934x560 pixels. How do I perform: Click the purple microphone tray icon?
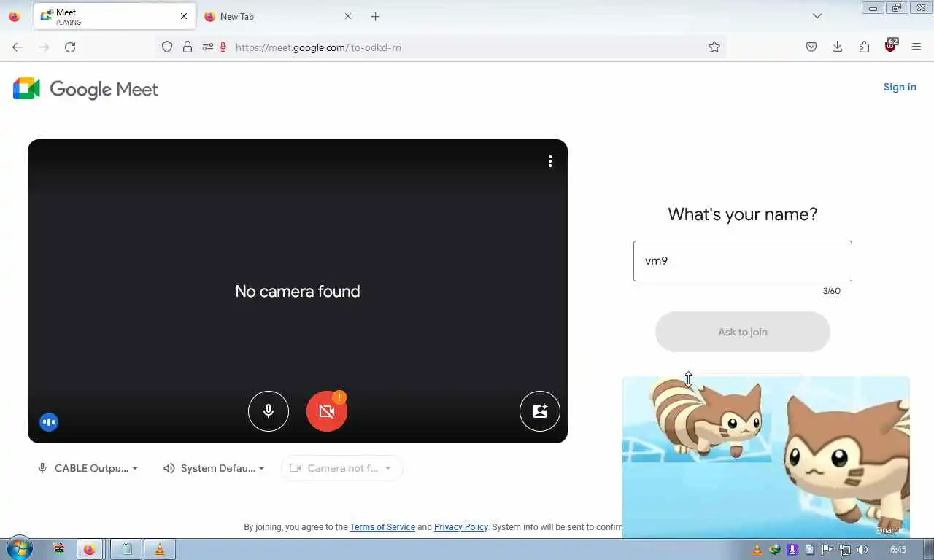[792, 550]
